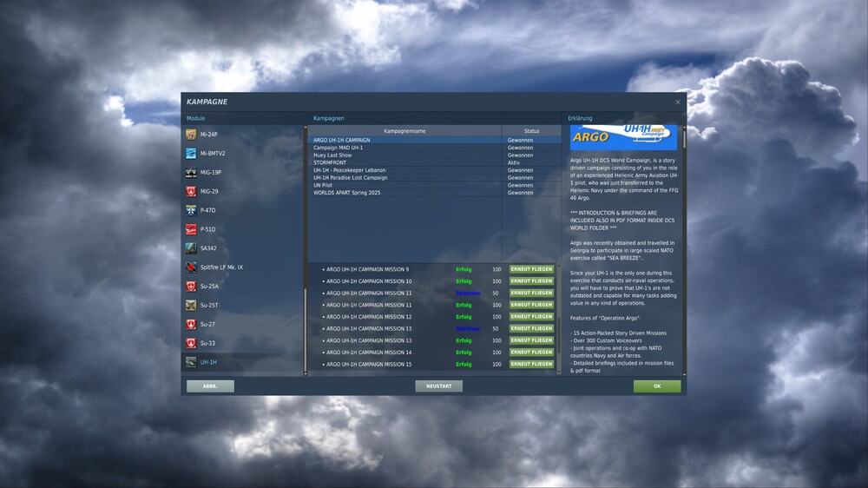This screenshot has height=488, width=868.
Task: Close the Kampagne dialog with the X
Action: [x=678, y=102]
